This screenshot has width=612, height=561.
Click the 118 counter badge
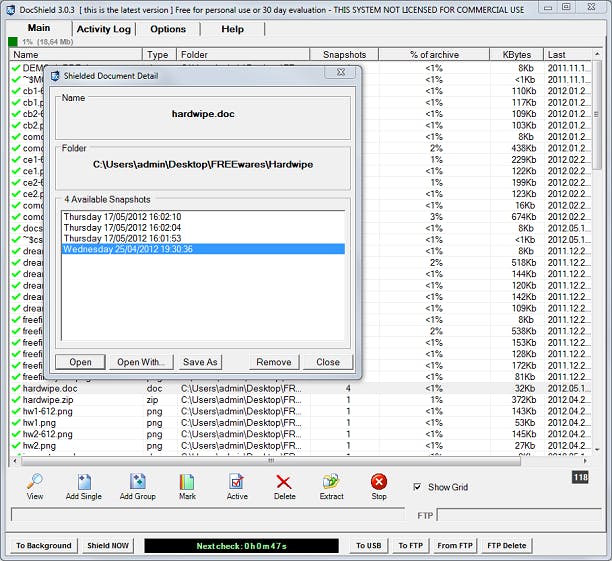click(580, 477)
